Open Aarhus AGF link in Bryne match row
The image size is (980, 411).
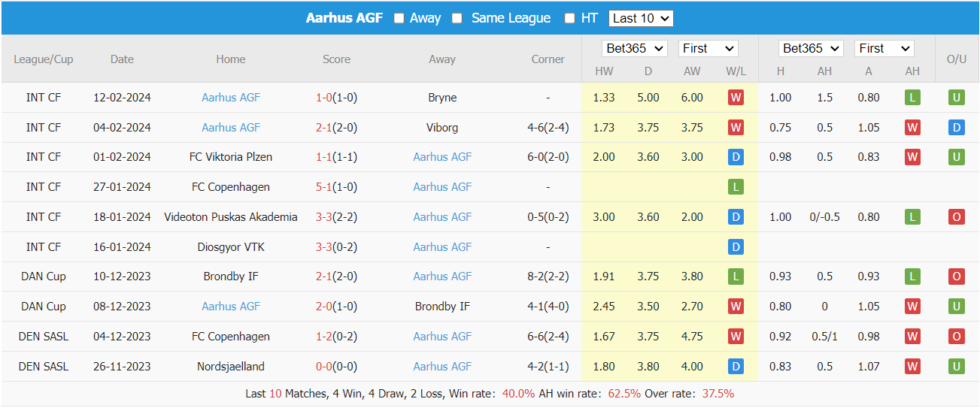231,98
